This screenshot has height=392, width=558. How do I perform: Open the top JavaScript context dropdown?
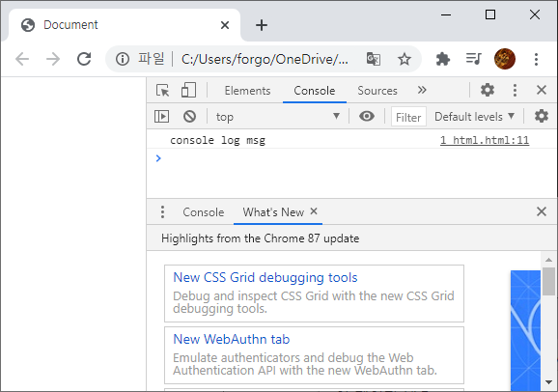point(278,117)
